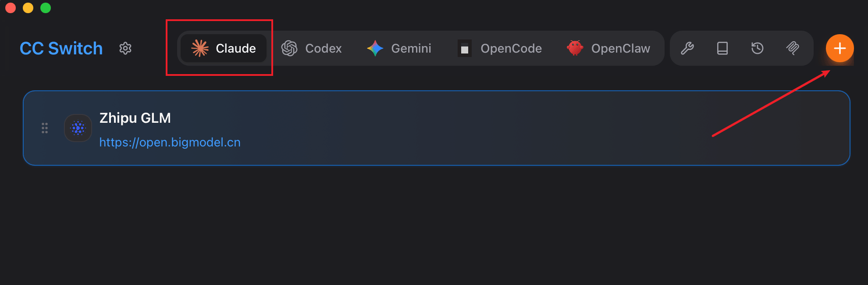Open the book icon in toolbar
The width and height of the screenshot is (868, 285).
click(x=722, y=48)
